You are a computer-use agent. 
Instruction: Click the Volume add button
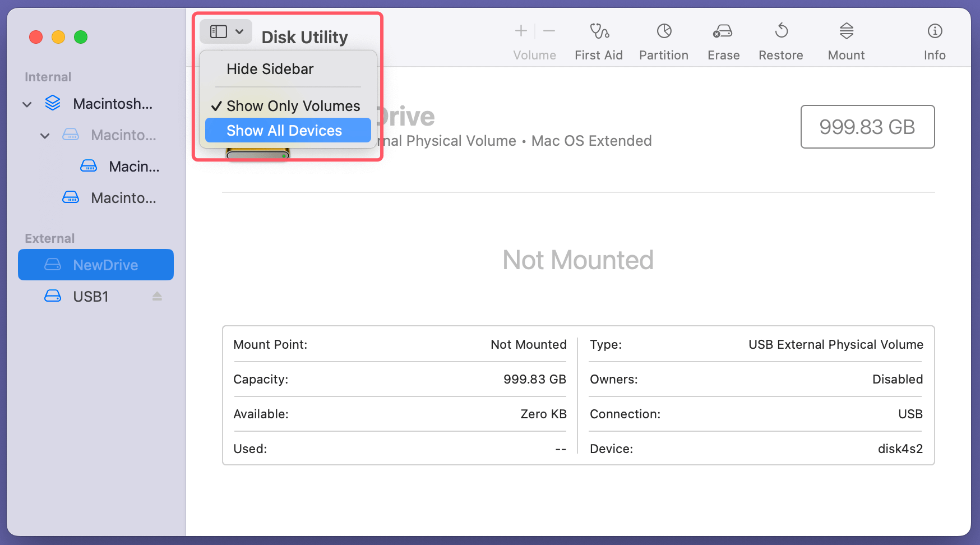click(x=521, y=31)
